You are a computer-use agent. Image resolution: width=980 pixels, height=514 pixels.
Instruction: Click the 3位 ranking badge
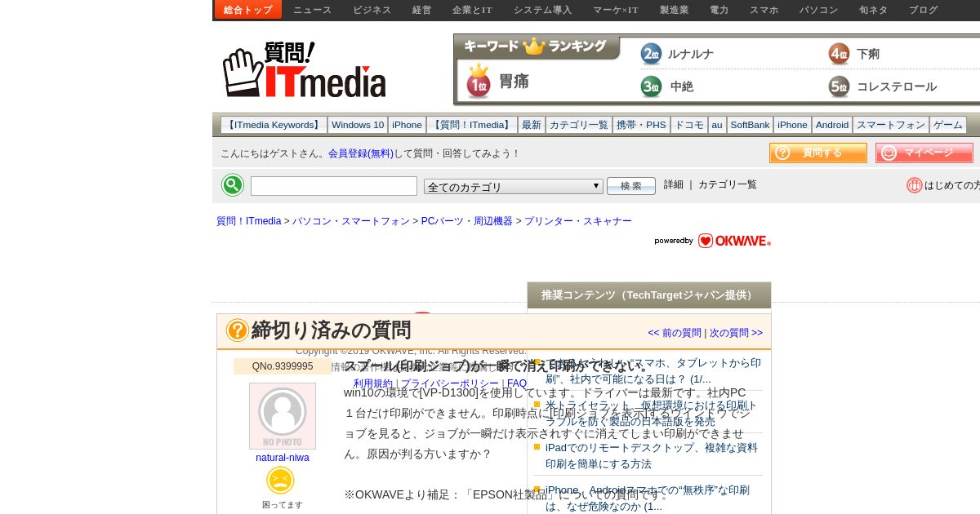pos(651,86)
